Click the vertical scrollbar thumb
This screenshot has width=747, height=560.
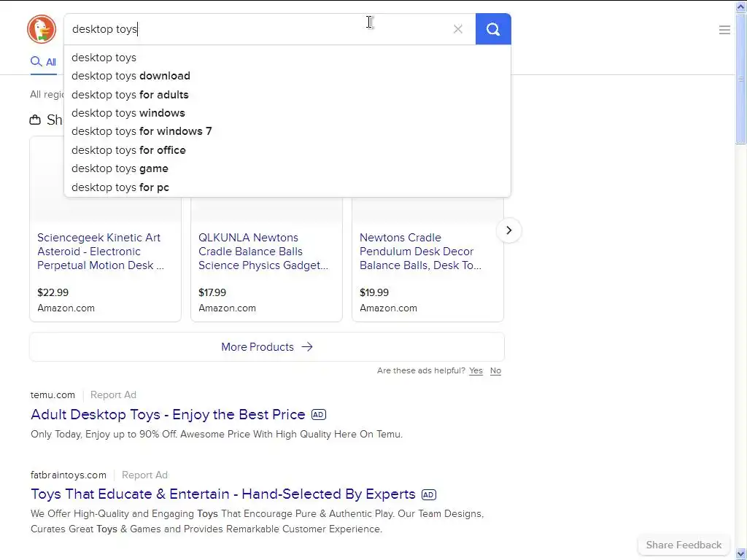(x=741, y=78)
